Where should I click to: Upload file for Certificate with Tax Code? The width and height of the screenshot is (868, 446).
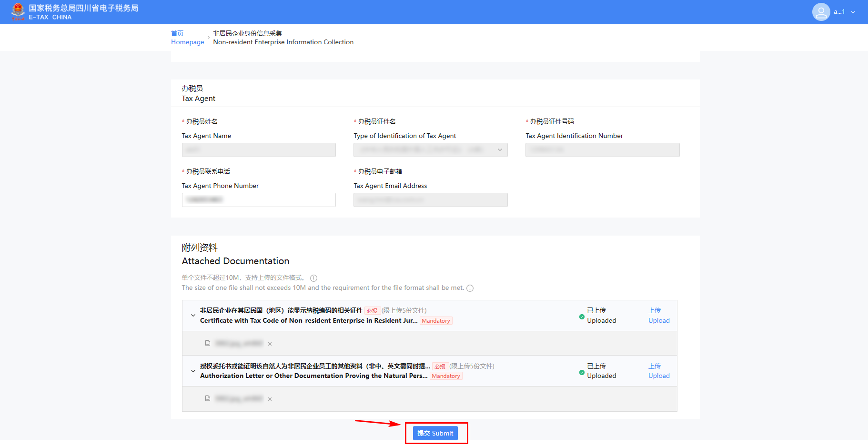[659, 316]
